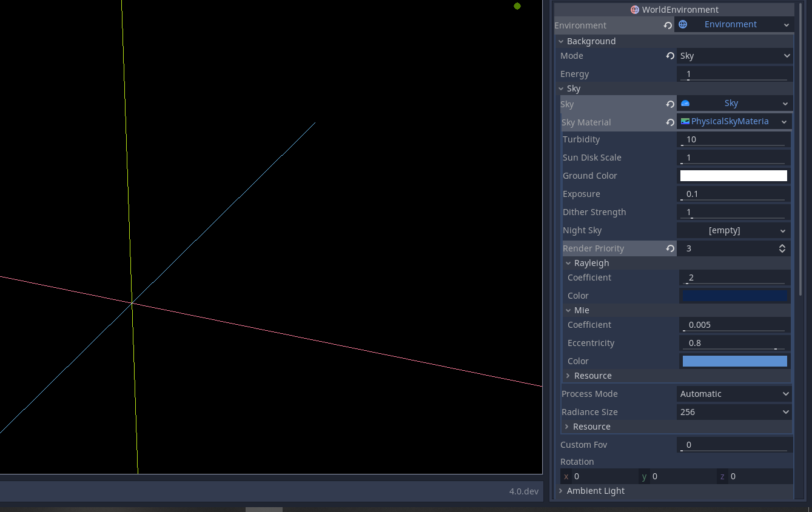Click the Custom Fov property label
Screen dimensions: 812x512
(x=583, y=445)
